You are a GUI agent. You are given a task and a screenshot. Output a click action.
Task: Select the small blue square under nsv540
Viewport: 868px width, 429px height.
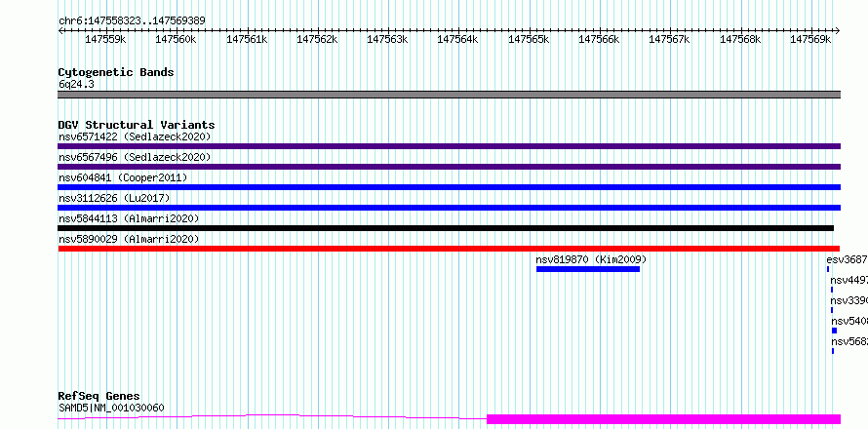pos(834,331)
